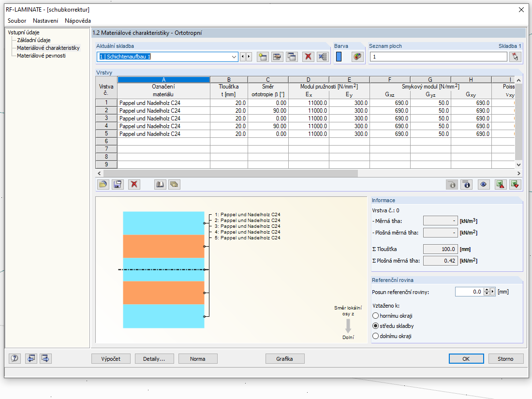Save layers with the floppy disk icon
This screenshot has width=532, height=399.
[117, 184]
